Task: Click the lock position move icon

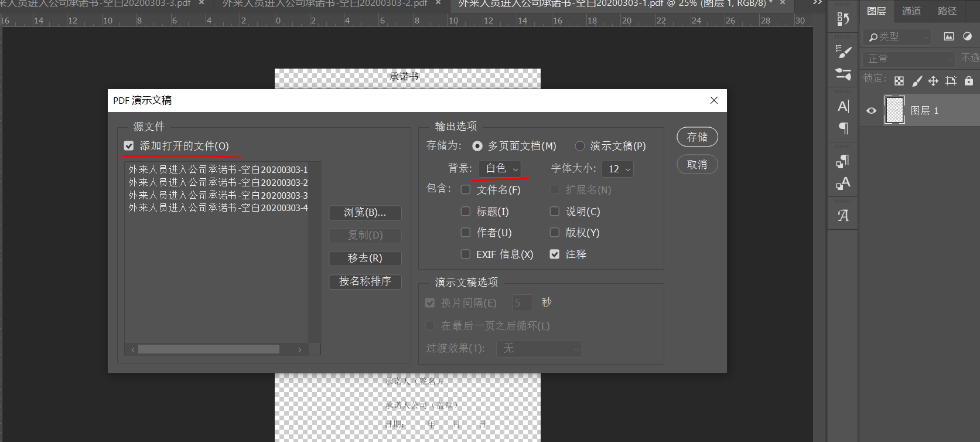Action: click(933, 81)
